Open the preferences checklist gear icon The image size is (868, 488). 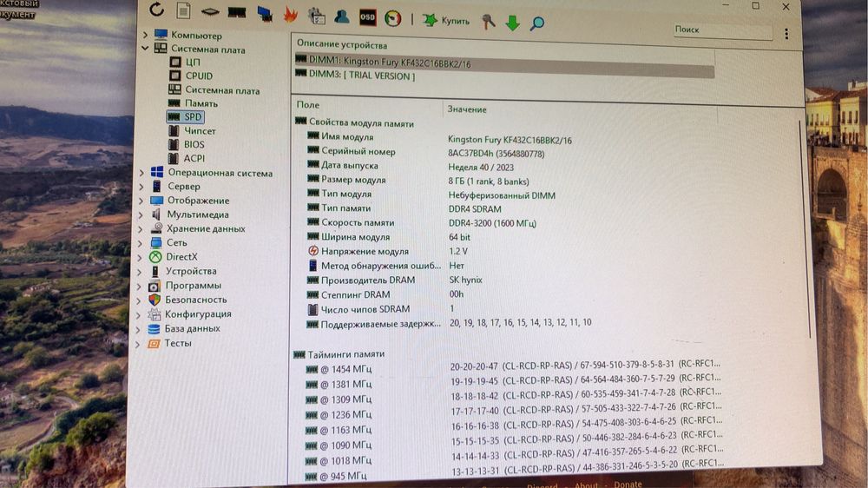317,16
